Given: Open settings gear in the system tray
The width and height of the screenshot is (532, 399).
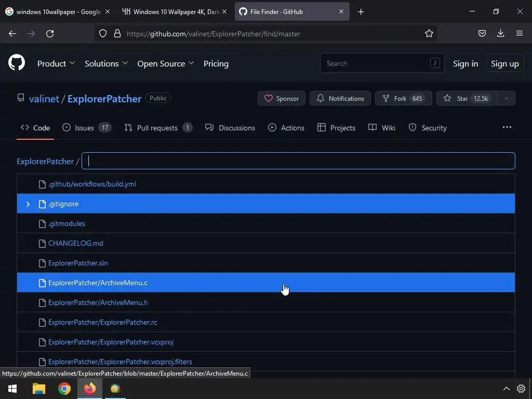Looking at the screenshot, I should click(x=521, y=389).
